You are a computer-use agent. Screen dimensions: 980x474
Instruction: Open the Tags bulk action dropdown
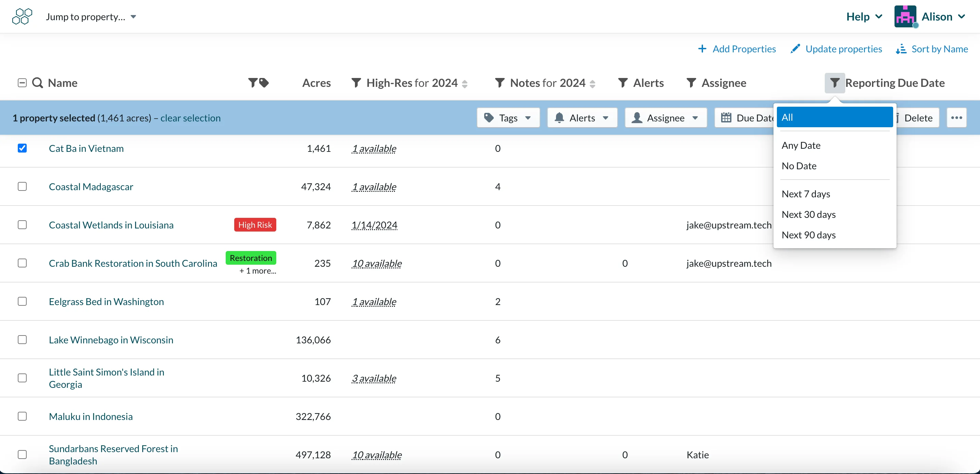(x=508, y=118)
